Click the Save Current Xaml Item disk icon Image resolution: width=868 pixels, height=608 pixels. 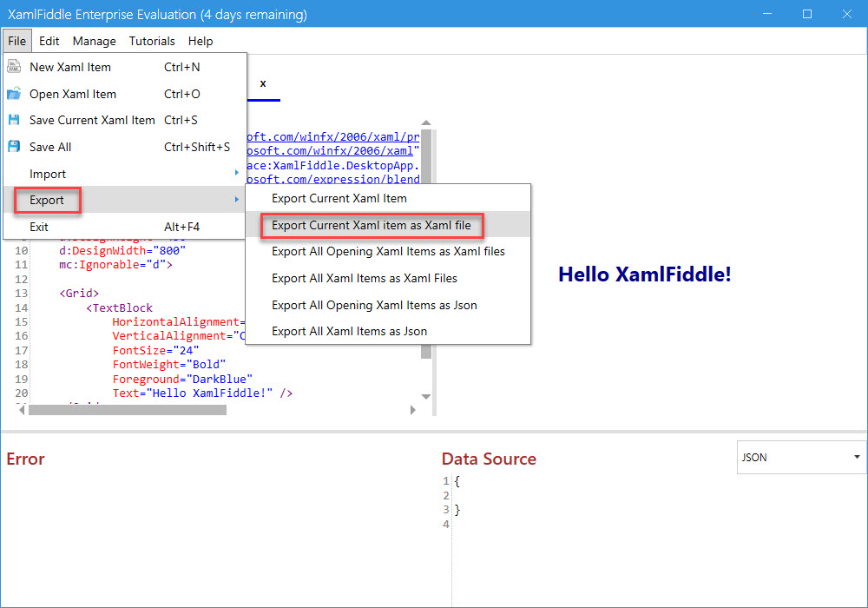click(x=14, y=120)
